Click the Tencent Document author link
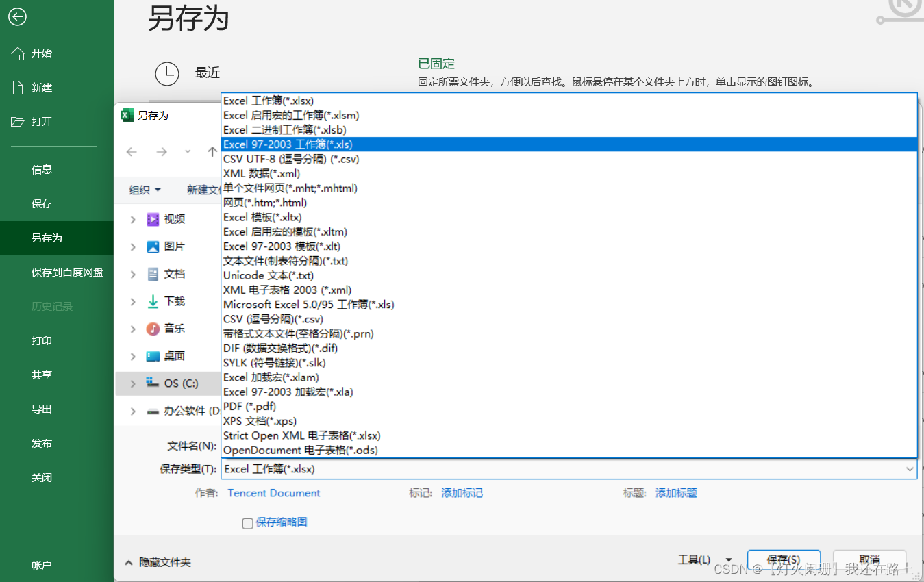 pyautogui.click(x=274, y=493)
